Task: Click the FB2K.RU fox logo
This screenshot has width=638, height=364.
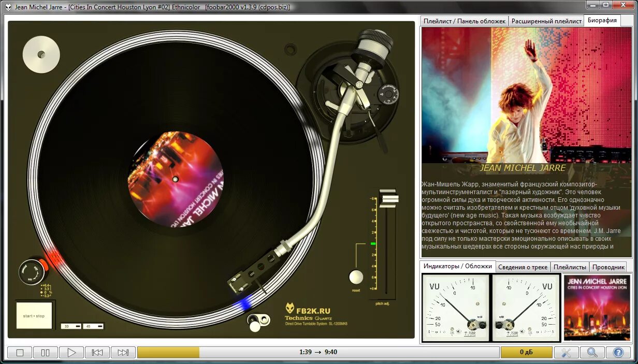Action: tap(290, 309)
